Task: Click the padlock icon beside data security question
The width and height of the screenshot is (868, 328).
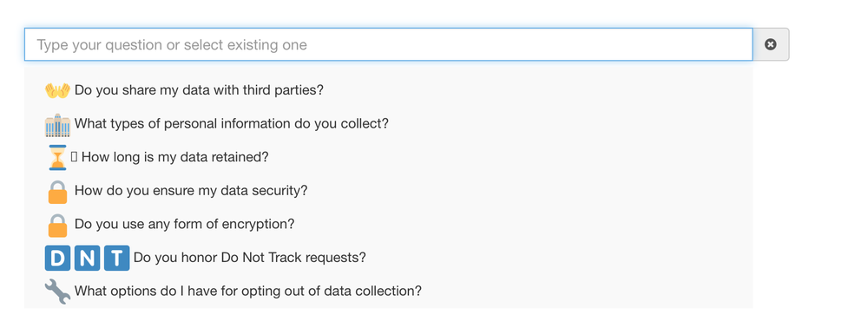Action: (57, 192)
